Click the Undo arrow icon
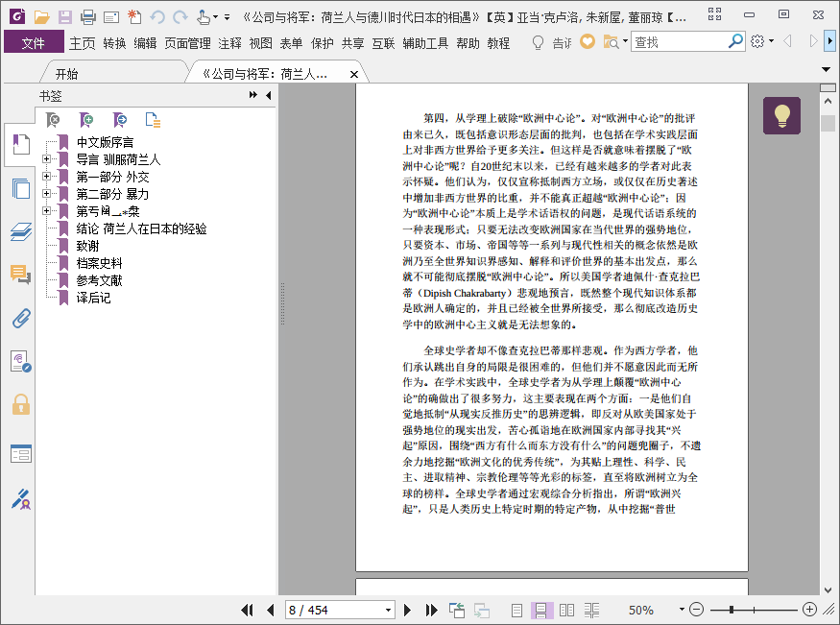Viewport: 840px width, 625px height. (x=157, y=17)
